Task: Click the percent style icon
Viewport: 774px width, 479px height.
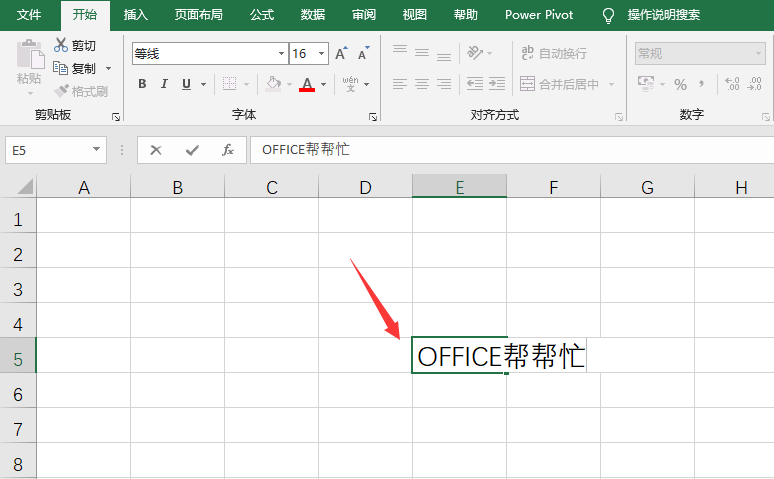Action: [680, 84]
